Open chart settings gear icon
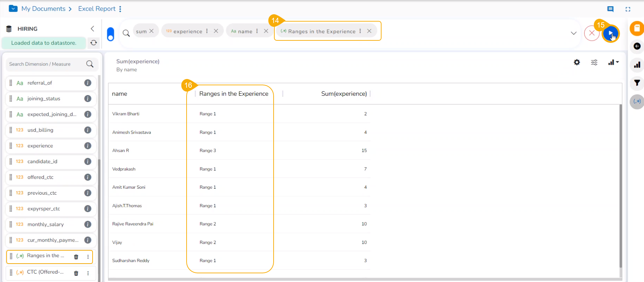Image resolution: width=644 pixels, height=282 pixels. [577, 62]
